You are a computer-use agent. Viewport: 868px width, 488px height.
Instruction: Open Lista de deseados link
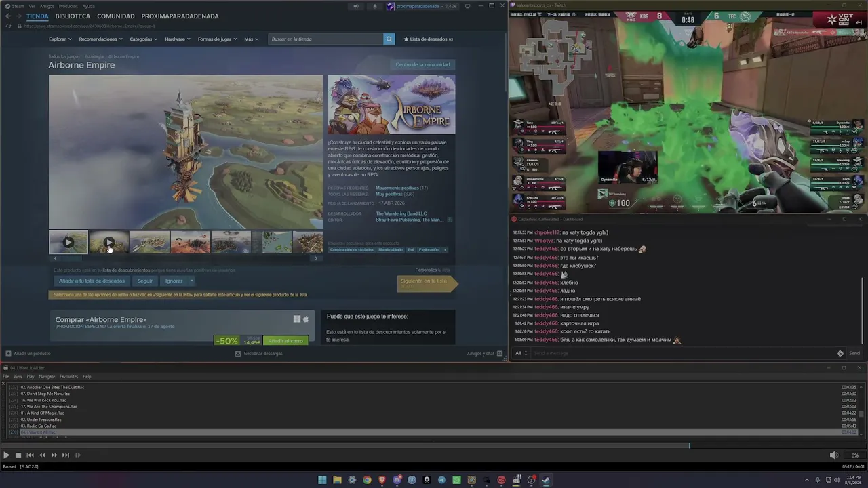coord(429,39)
